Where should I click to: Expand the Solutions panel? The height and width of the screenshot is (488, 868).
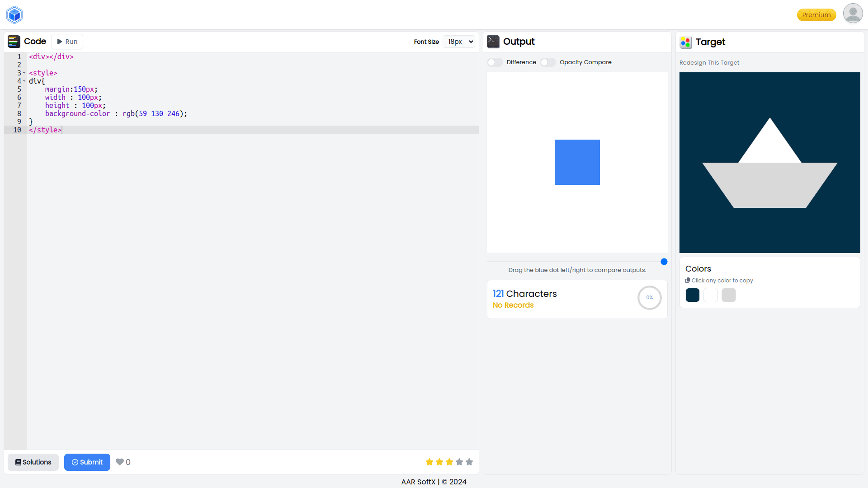tap(33, 462)
